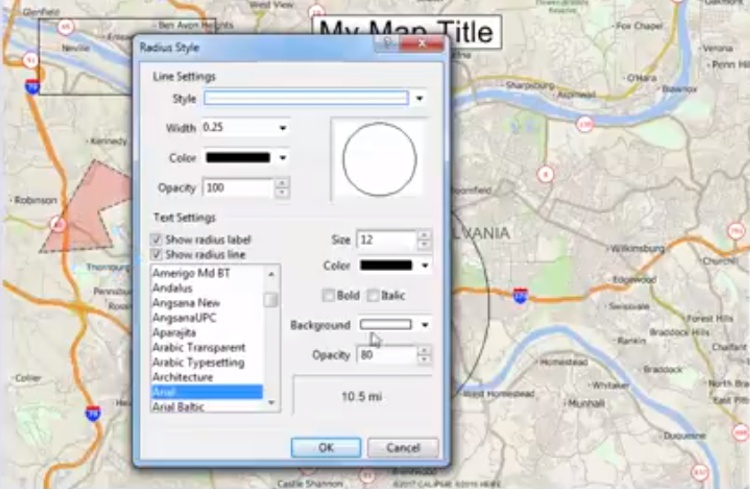
Task: Increase line opacity with up arrow
Action: click(282, 183)
